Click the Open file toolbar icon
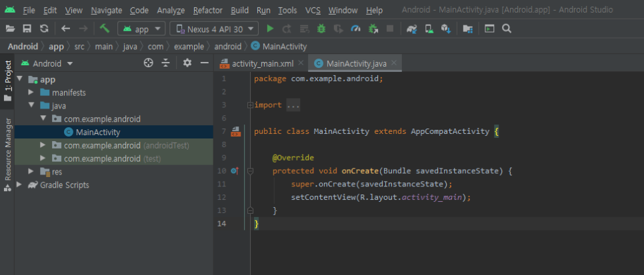 pyautogui.click(x=10, y=29)
